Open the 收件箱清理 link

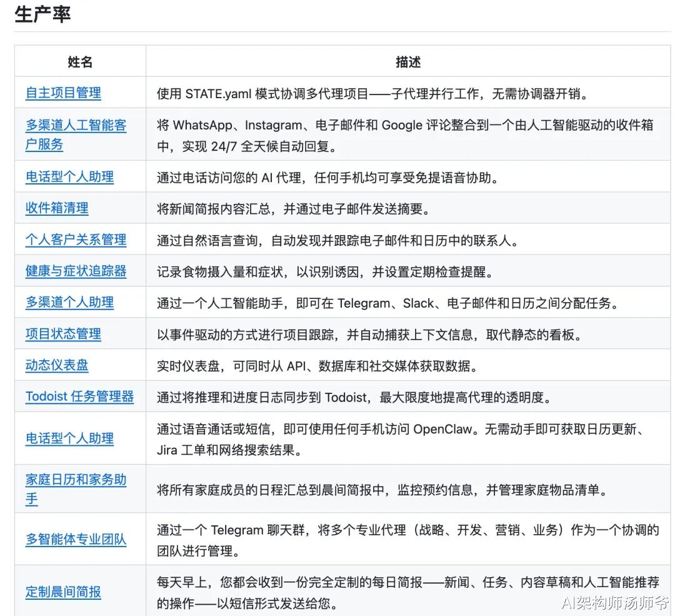[x=56, y=208]
